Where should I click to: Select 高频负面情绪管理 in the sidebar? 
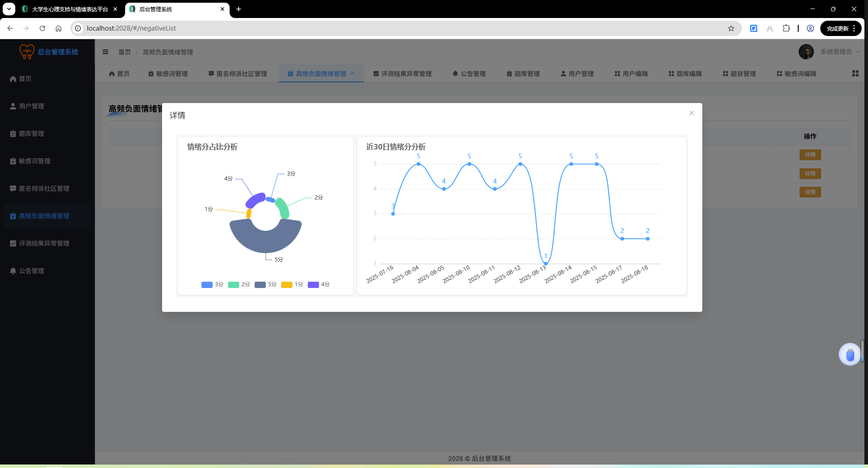click(x=47, y=216)
